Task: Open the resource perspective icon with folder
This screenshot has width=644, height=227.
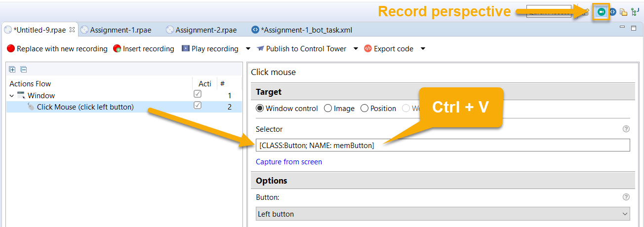Action: point(624,12)
